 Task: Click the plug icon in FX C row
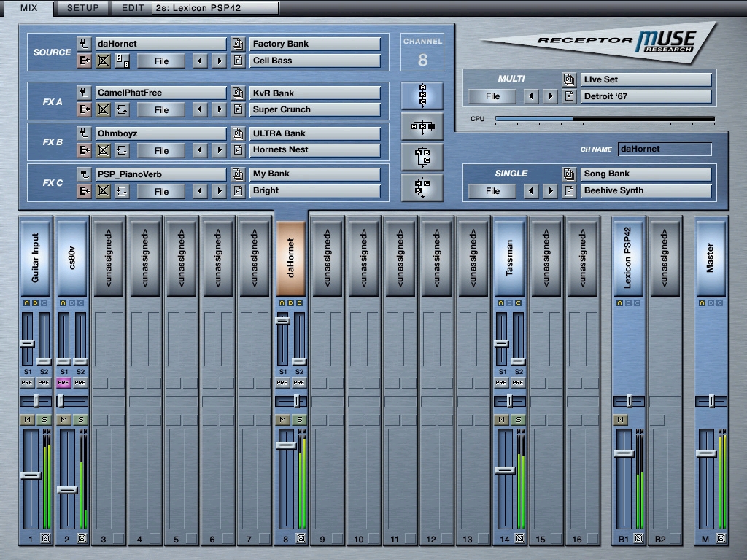(x=85, y=174)
